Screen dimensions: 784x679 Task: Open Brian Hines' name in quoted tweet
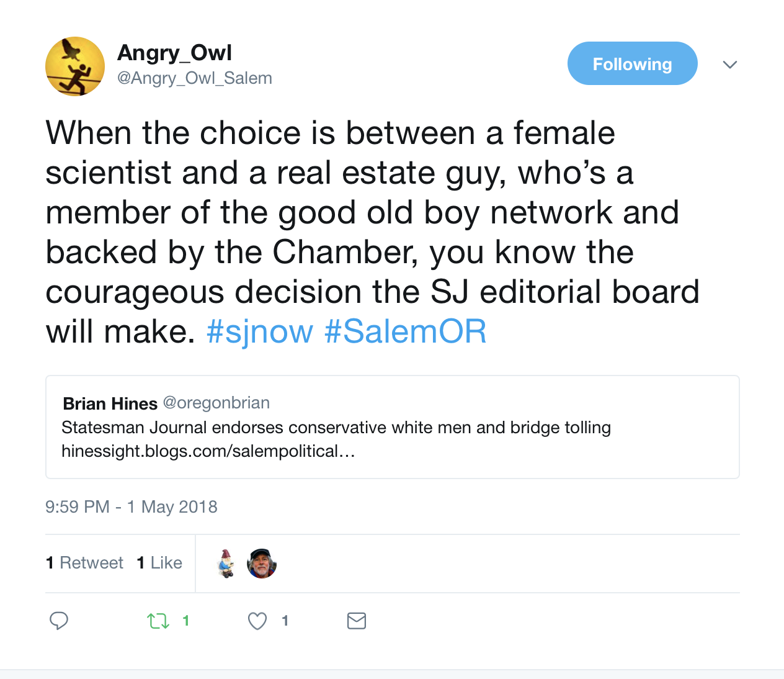110,403
